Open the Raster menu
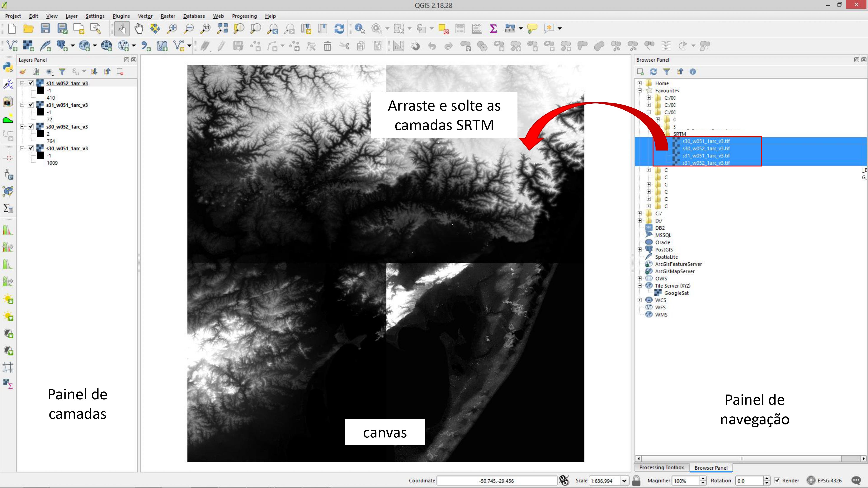The image size is (868, 488). pyautogui.click(x=168, y=16)
